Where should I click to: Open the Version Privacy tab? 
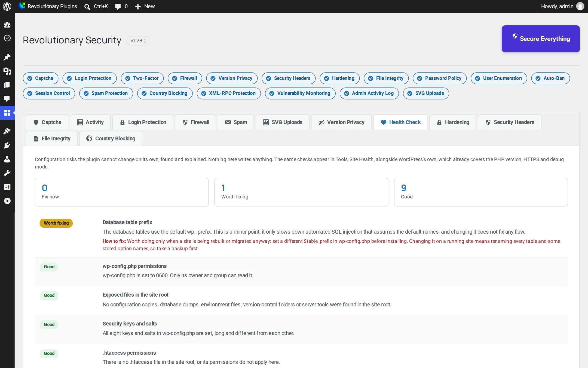(341, 122)
